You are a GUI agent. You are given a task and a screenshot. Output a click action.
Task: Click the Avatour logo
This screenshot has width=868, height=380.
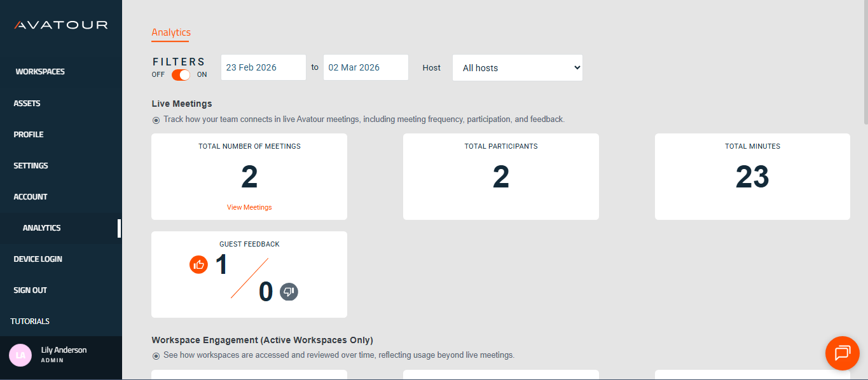60,25
